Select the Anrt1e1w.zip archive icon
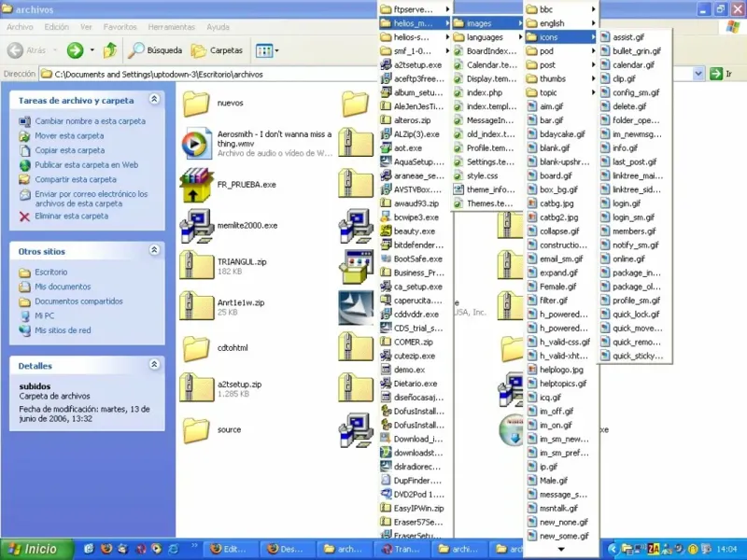747x560 pixels. (x=196, y=306)
